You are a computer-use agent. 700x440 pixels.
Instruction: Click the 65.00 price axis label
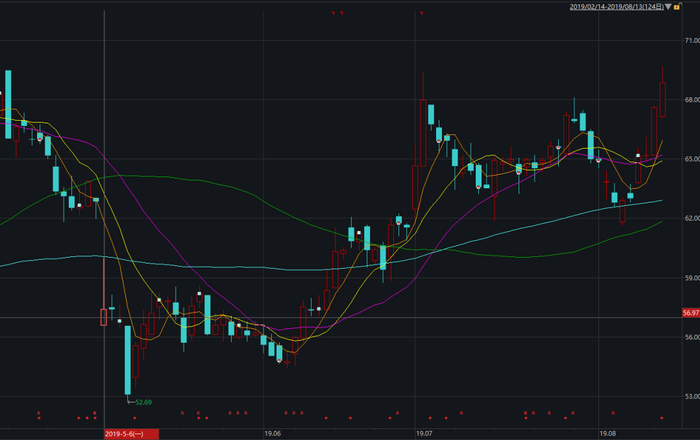(689, 159)
